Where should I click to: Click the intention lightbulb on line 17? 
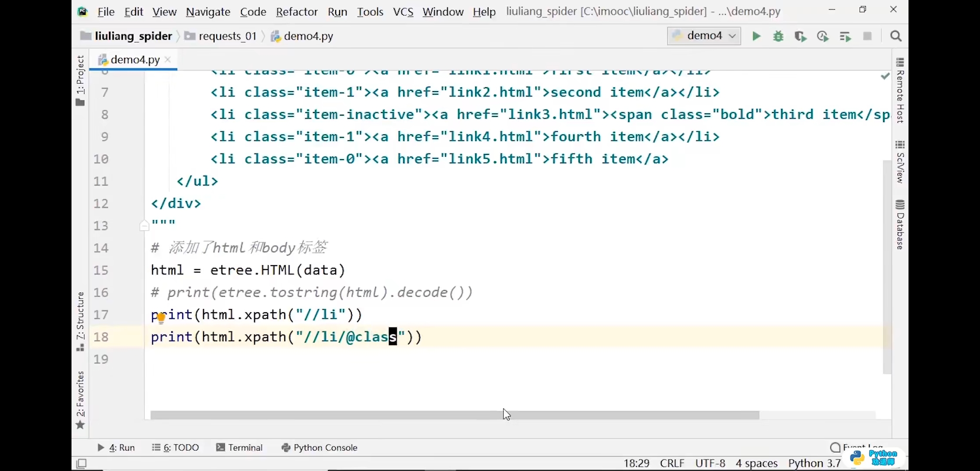[161, 317]
